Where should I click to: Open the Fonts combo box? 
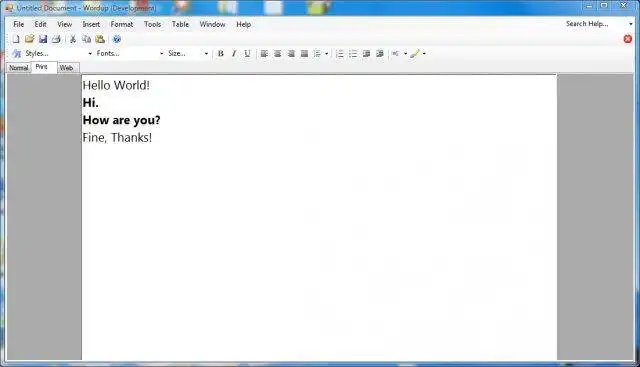[x=129, y=53]
